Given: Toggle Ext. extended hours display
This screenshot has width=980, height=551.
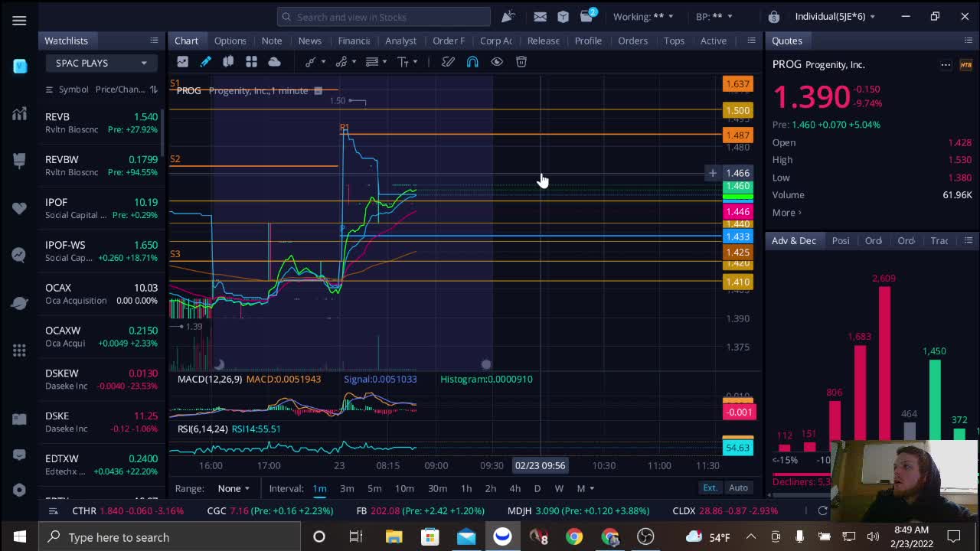Looking at the screenshot, I should click(x=710, y=488).
